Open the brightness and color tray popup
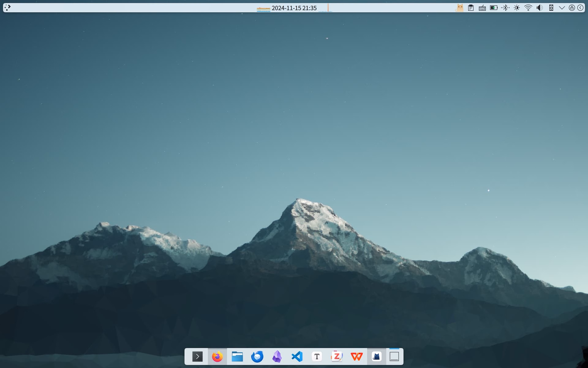This screenshot has width=588, height=368. tap(517, 8)
